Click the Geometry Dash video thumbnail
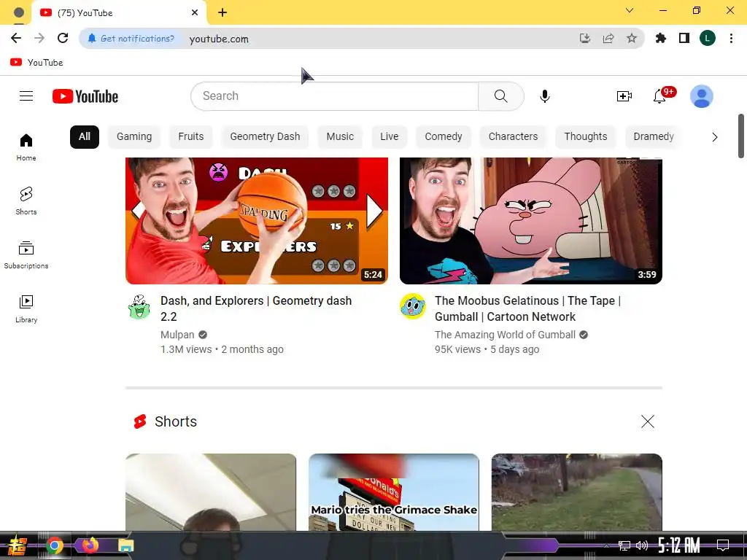Screen dimensions: 747x560 tap(257, 221)
